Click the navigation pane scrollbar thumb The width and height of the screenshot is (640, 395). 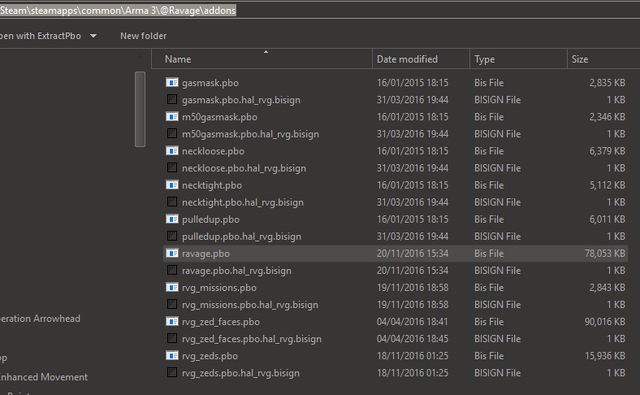click(140, 109)
